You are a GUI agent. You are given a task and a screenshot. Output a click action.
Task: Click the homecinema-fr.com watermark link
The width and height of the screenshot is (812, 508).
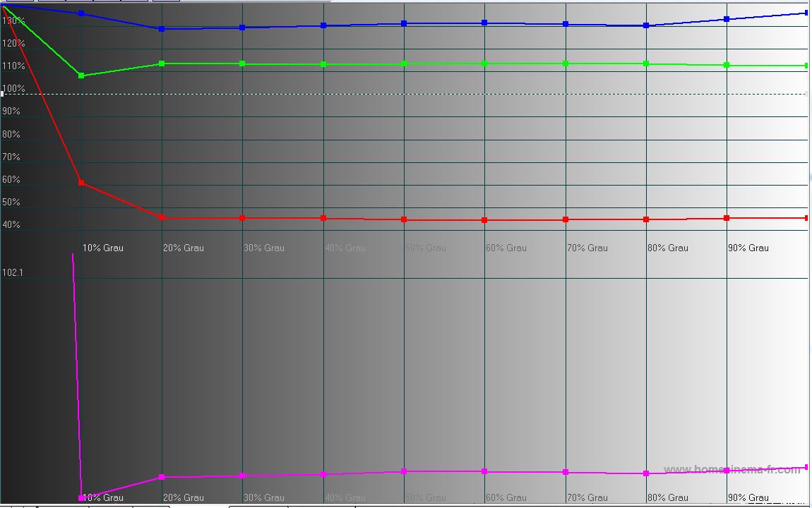(x=732, y=470)
